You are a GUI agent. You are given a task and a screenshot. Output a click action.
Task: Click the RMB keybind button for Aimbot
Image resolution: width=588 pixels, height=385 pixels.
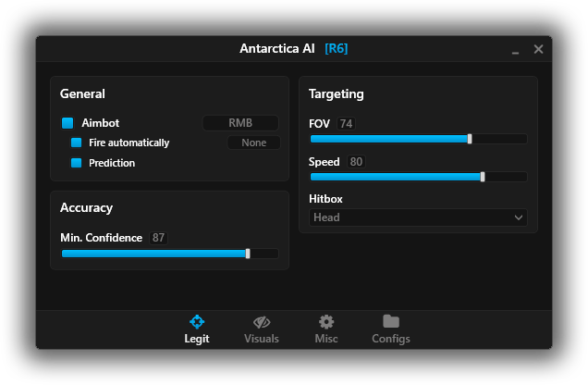point(240,123)
